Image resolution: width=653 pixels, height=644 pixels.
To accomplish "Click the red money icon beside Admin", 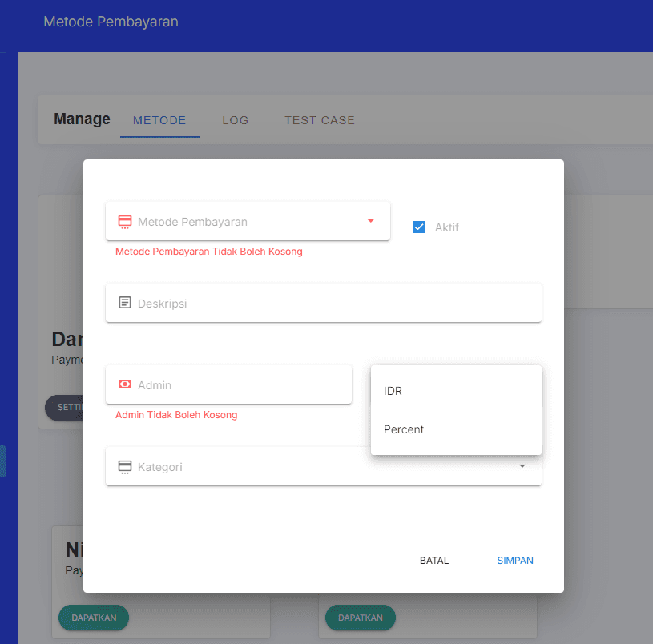I will tap(124, 384).
